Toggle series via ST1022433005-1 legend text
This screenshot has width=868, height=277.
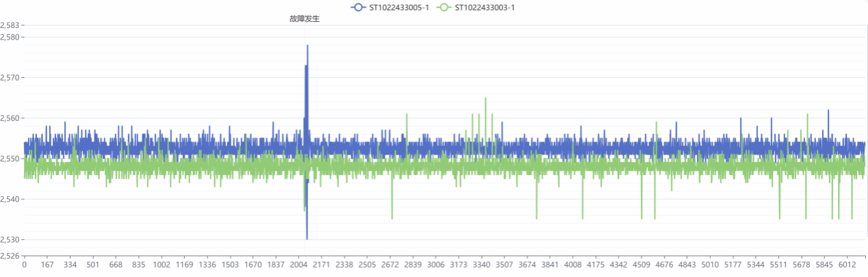399,8
